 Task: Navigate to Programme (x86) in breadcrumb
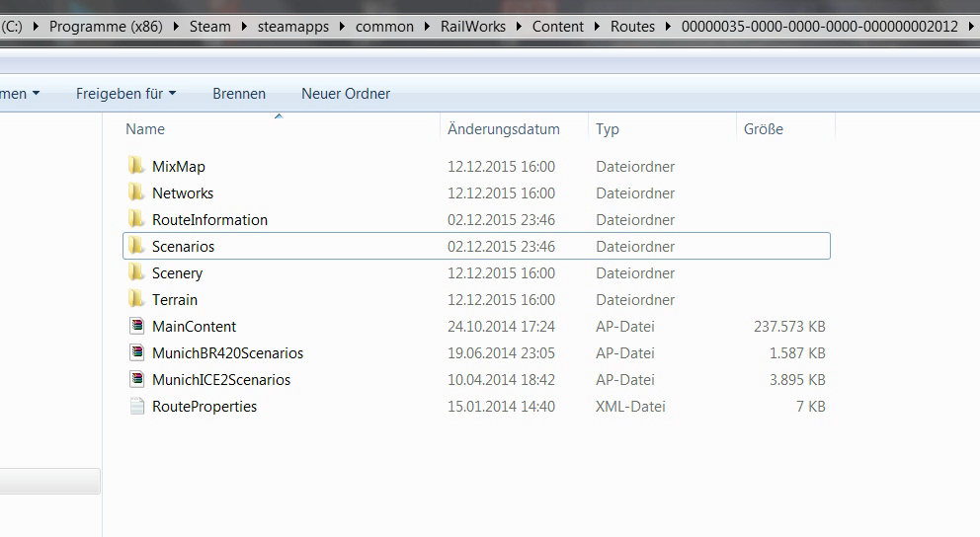tap(106, 27)
